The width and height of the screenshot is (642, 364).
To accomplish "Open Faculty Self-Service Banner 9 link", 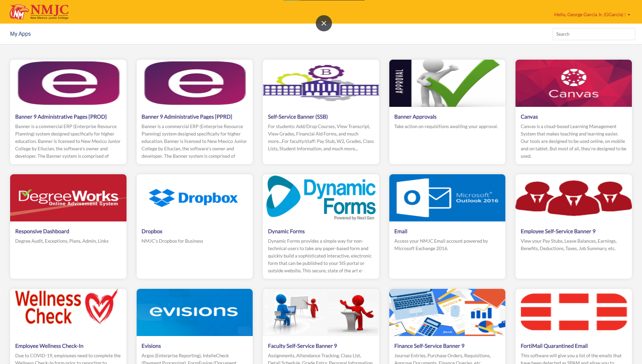I will [x=302, y=346].
